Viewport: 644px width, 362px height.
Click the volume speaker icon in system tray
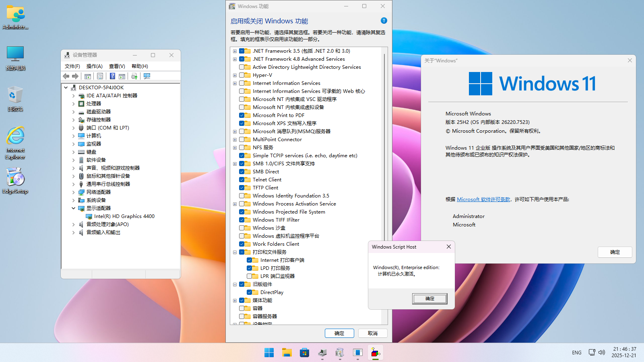[602, 352]
